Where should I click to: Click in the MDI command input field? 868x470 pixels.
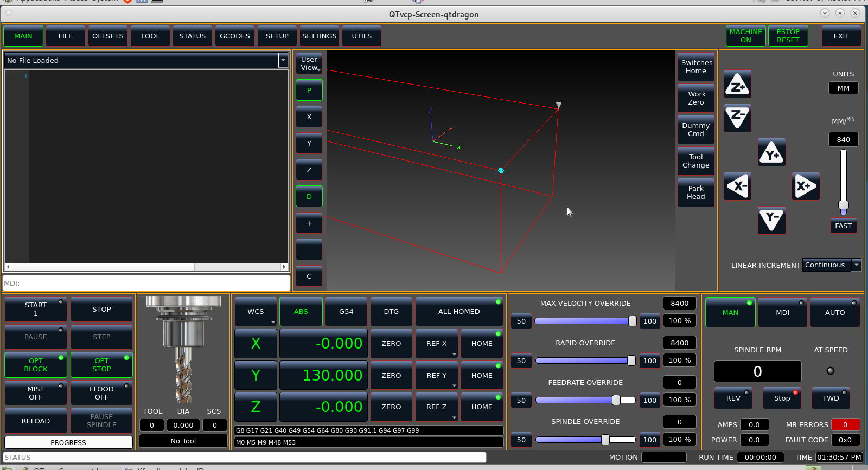(146, 283)
